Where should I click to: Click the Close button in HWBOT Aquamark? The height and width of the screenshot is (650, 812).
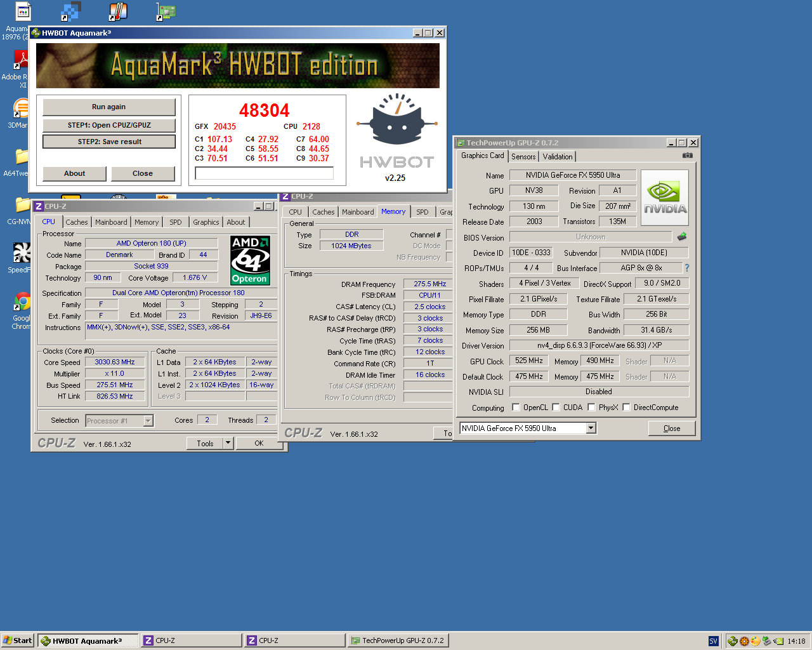click(143, 173)
